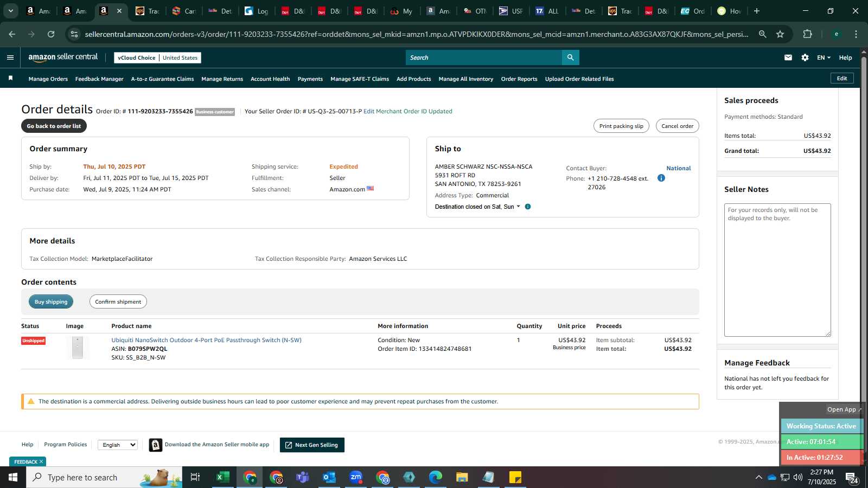Click Cancel order button
The width and height of the screenshot is (868, 488).
(677, 126)
